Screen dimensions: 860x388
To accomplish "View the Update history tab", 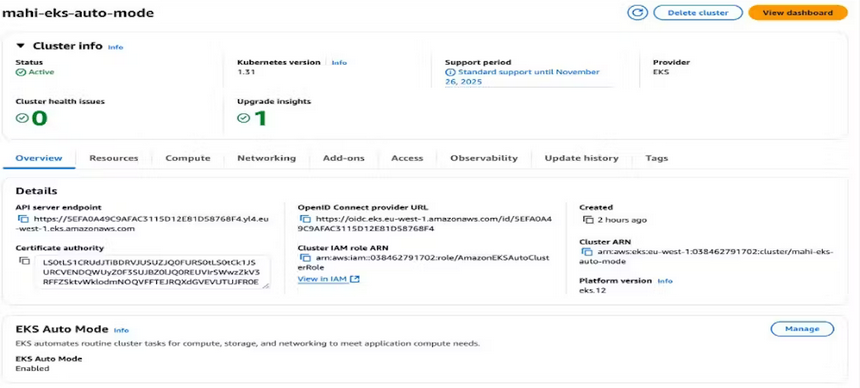I will coord(581,158).
